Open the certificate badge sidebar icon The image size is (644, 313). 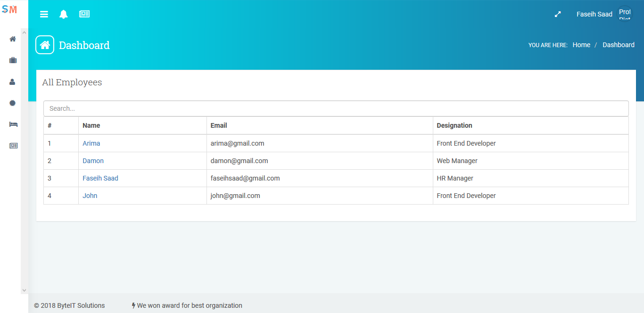(13, 103)
